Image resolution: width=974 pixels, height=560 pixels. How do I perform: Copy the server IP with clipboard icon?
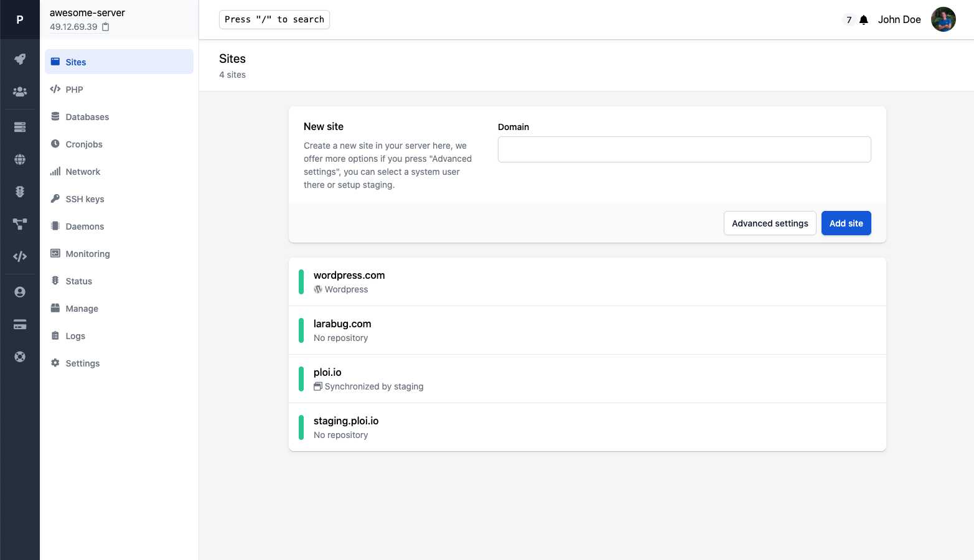tap(105, 27)
